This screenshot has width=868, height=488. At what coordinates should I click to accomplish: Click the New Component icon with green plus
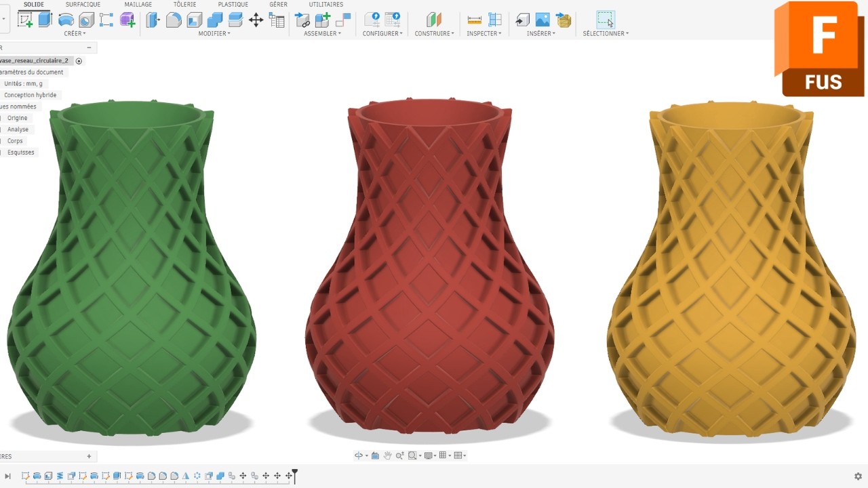(323, 20)
